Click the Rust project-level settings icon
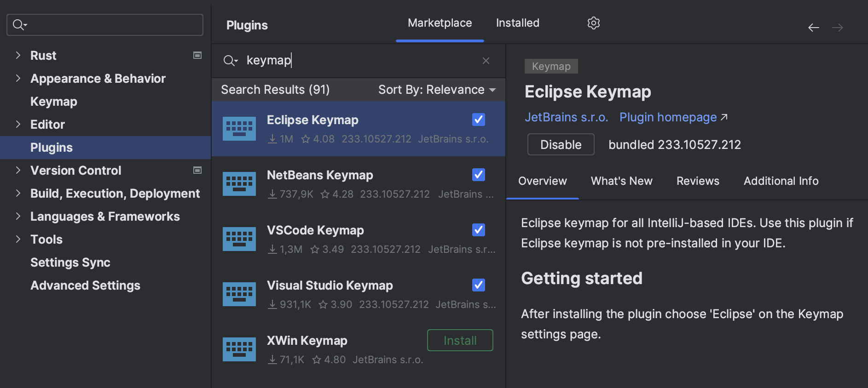The height and width of the screenshot is (388, 868). tap(197, 55)
